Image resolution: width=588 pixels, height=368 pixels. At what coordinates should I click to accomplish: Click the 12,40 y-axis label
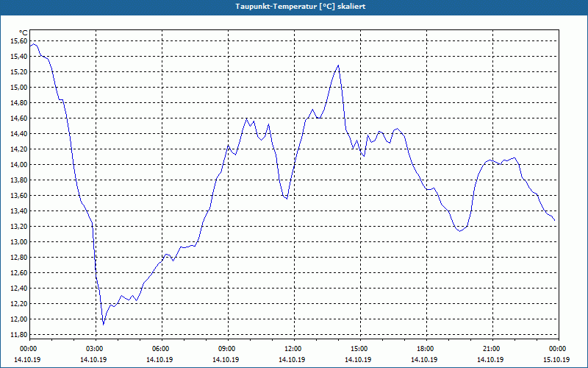[18, 288]
